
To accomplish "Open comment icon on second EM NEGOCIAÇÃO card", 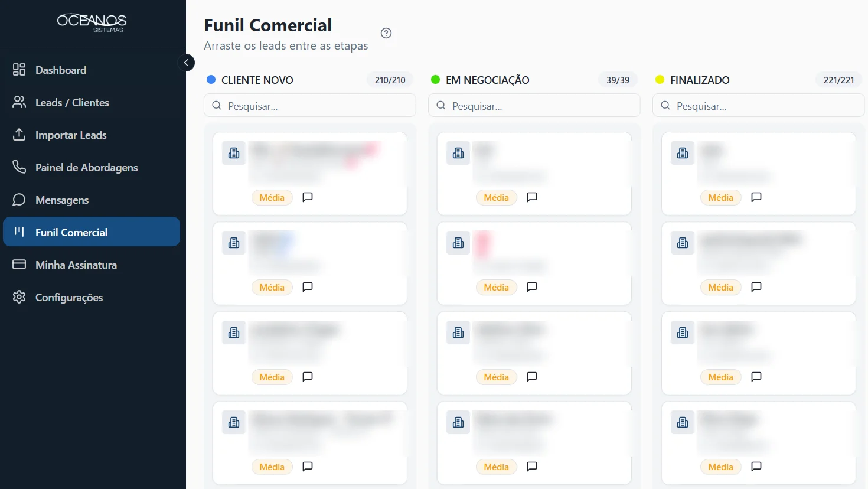I will [532, 287].
